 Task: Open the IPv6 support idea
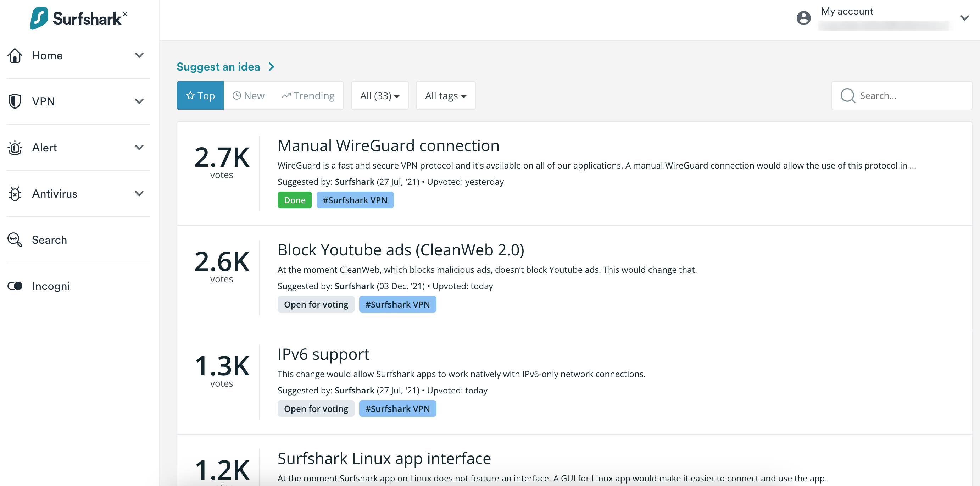(323, 354)
